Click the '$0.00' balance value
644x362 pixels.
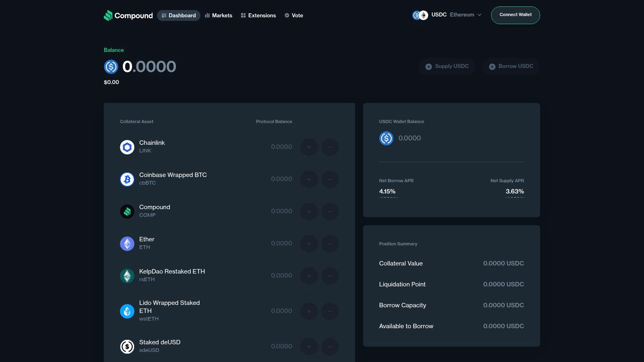111,82
